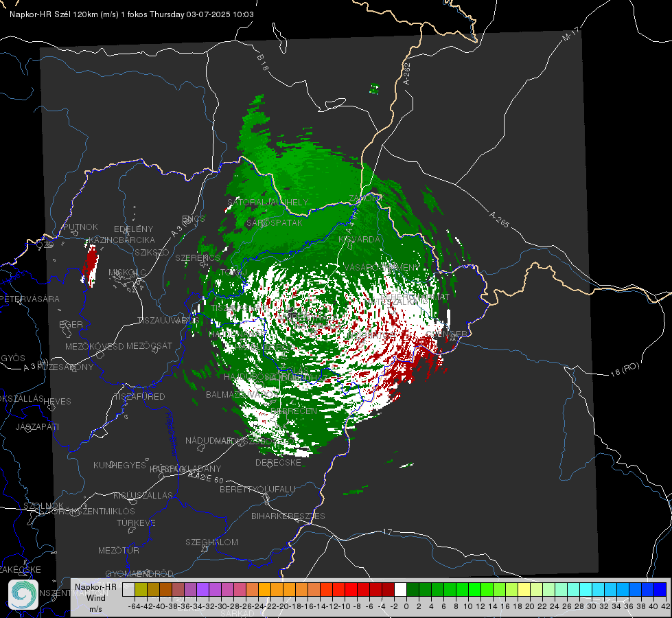Click the '18 (RO)' road label
The width and height of the screenshot is (672, 618).
point(625,369)
